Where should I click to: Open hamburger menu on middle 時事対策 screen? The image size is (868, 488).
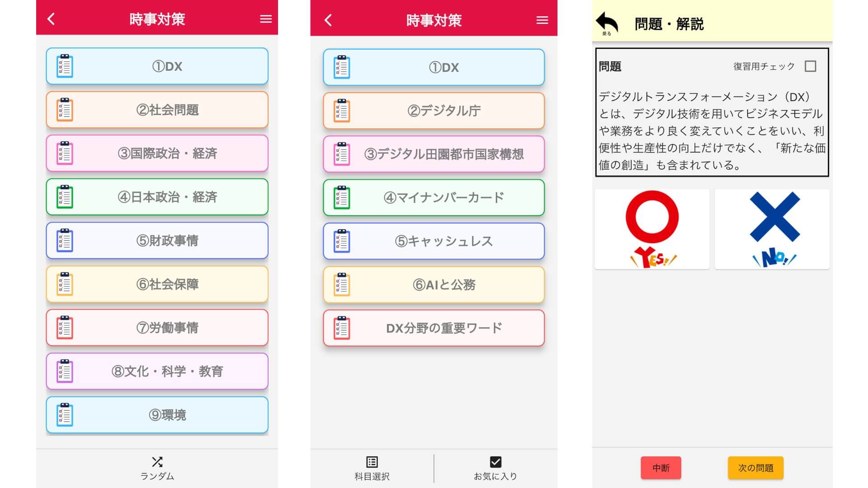pyautogui.click(x=542, y=20)
